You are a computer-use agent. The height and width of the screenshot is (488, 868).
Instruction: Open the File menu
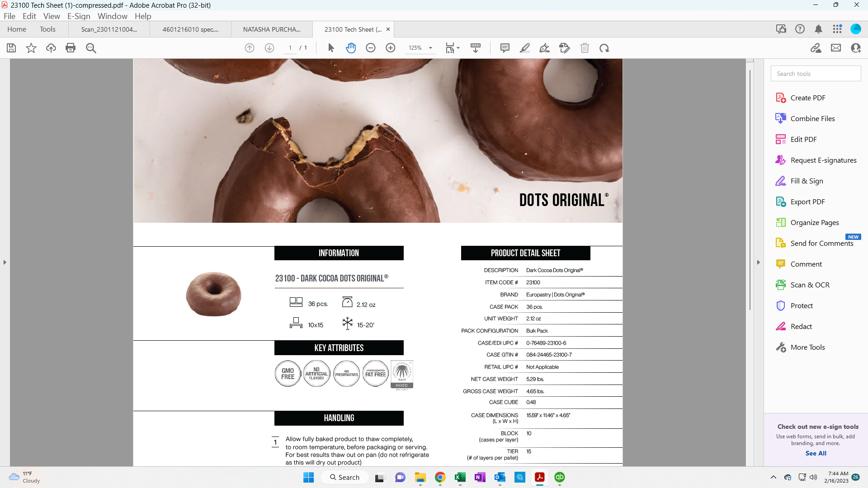[x=9, y=16]
